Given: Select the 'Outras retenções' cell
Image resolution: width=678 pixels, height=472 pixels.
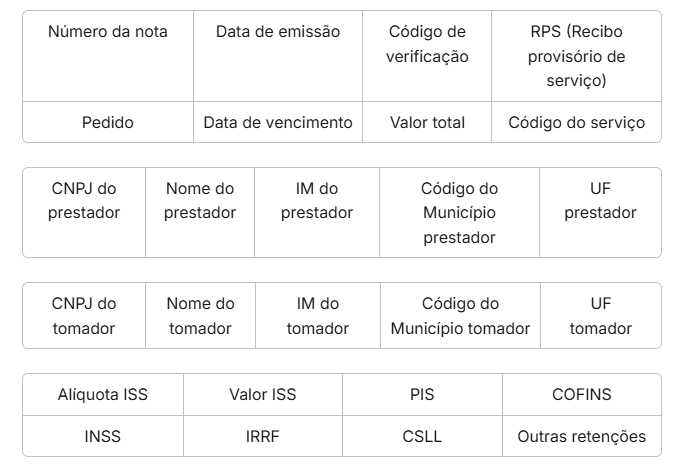Looking at the screenshot, I should 582,436.
